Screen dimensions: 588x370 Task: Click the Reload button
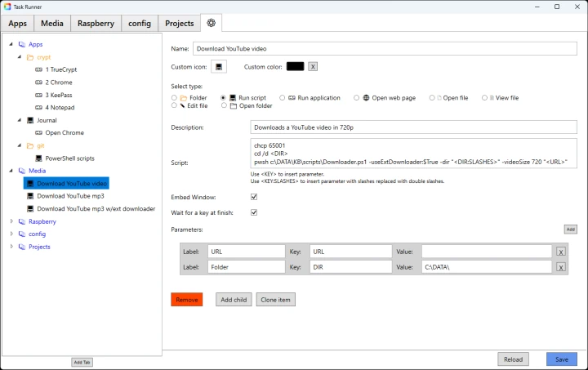[513, 359]
